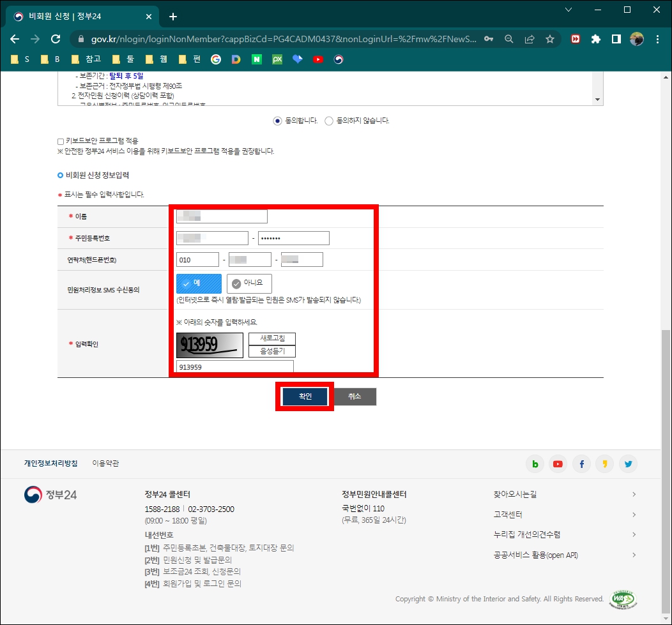Click the captcha answer field 913959
Screen dimensions: 672x625
pyautogui.click(x=235, y=366)
